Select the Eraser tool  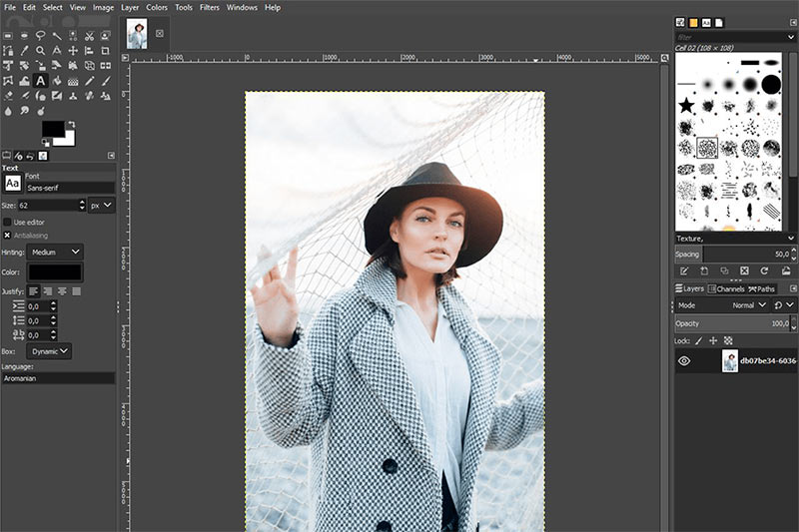coord(8,96)
